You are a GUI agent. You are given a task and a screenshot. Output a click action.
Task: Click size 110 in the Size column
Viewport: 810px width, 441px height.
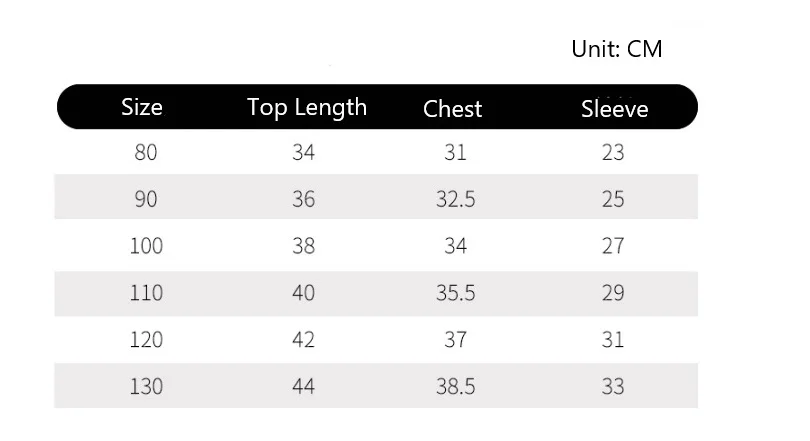146,293
